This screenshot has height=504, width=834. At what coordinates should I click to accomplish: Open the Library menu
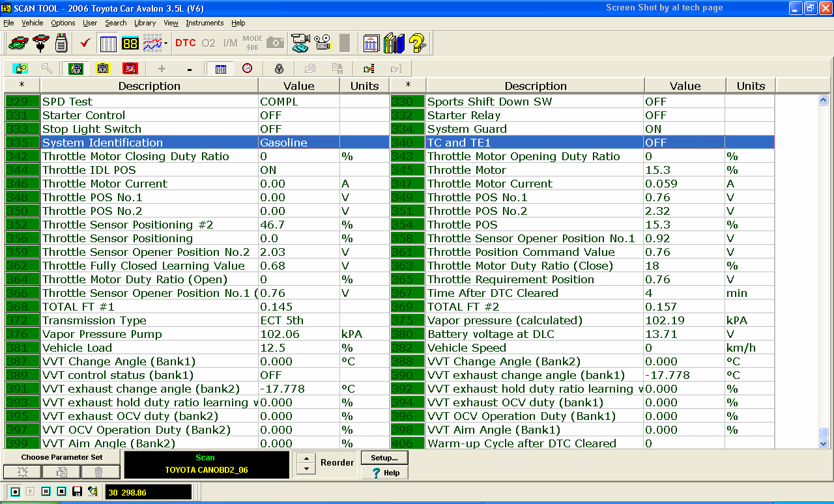tap(145, 23)
